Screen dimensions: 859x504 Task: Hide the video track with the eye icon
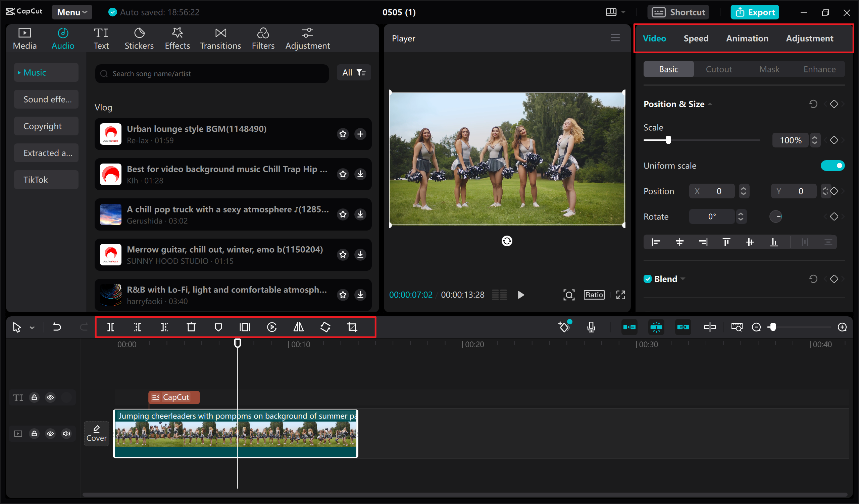50,434
